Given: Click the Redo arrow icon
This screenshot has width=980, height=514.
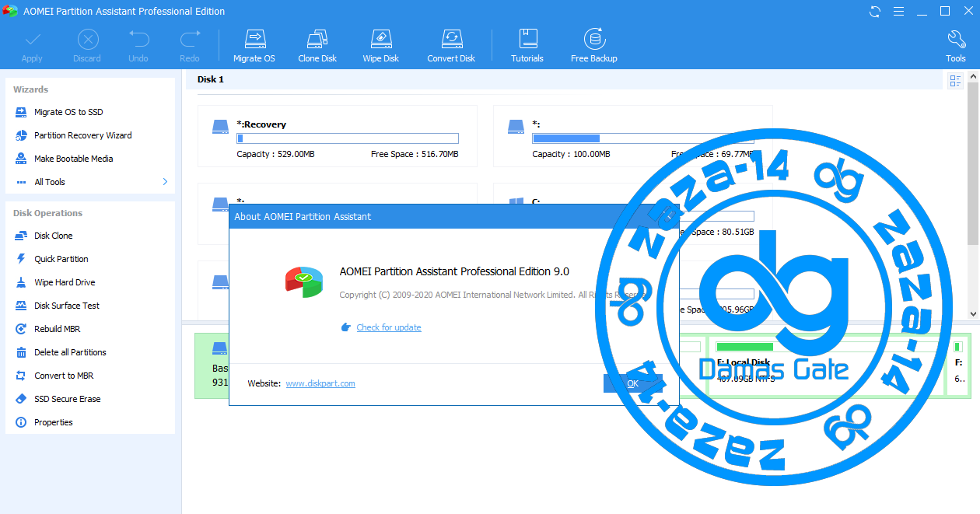Looking at the screenshot, I should coord(190,40).
